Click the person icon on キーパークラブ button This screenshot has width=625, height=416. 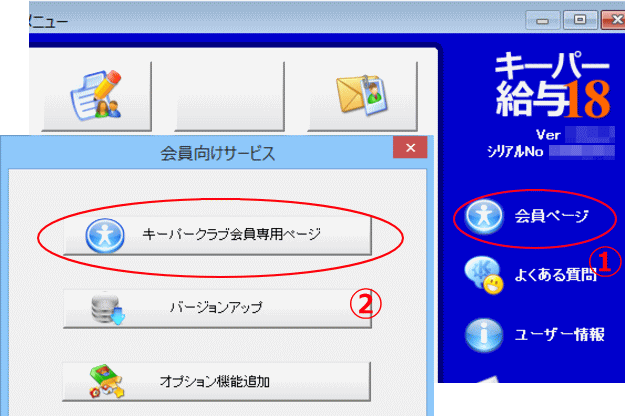coord(105,235)
